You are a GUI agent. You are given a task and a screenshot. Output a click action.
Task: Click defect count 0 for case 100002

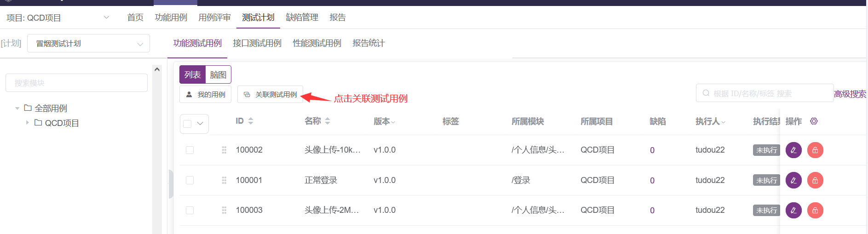[x=652, y=150]
